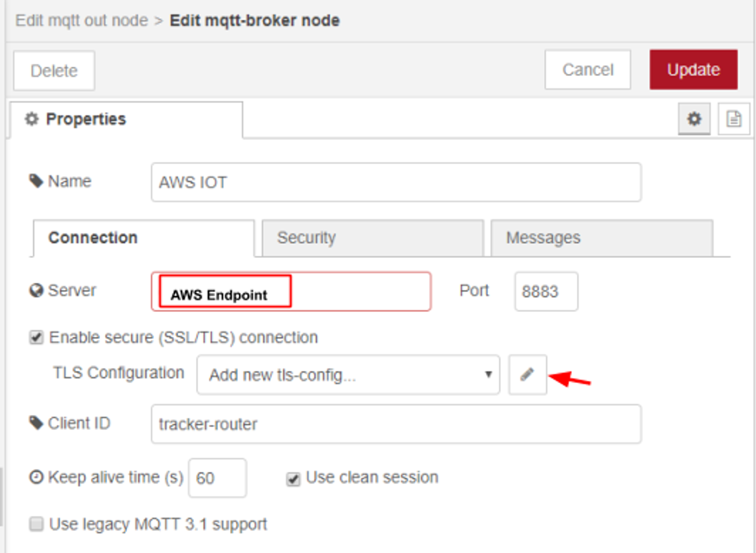Enable Use legacy MQTT 3.1 support
The height and width of the screenshot is (553, 756).
click(36, 524)
